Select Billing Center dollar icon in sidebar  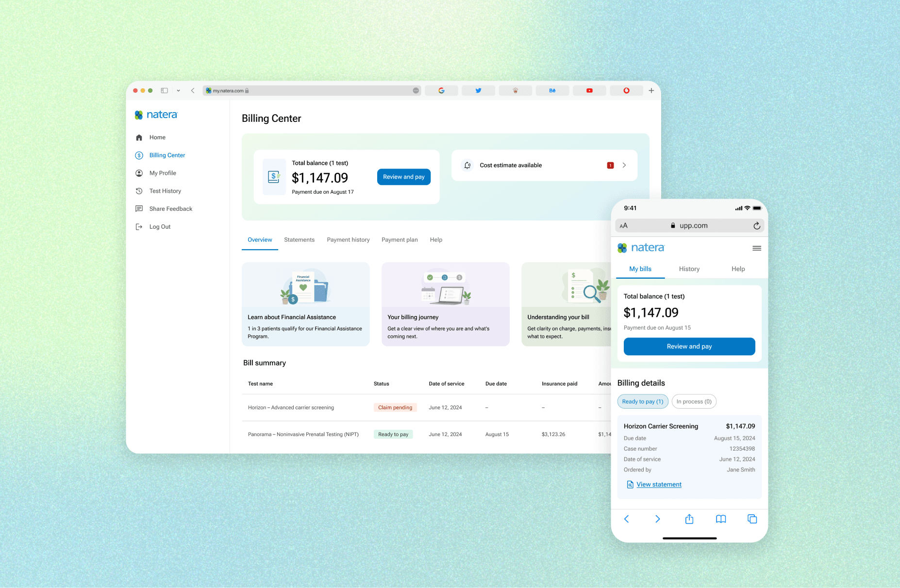(x=139, y=155)
